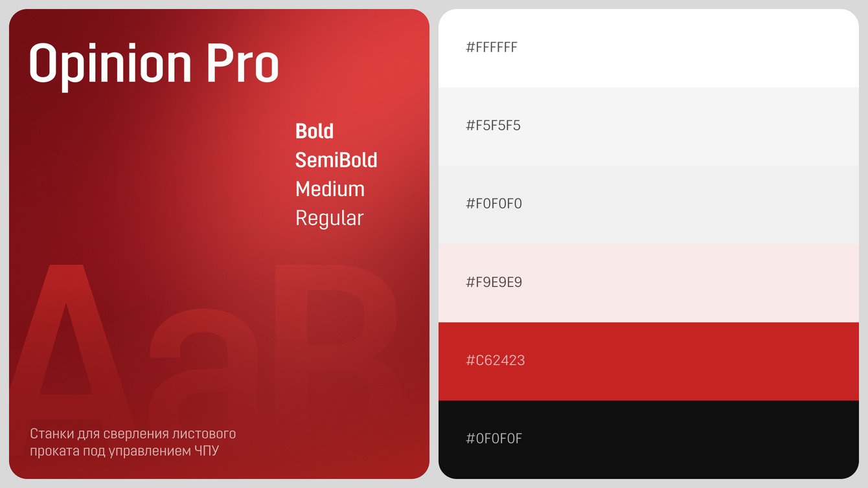The height and width of the screenshot is (488, 868).
Task: Click the #F9E9E9 hex code label
Action: (x=494, y=282)
